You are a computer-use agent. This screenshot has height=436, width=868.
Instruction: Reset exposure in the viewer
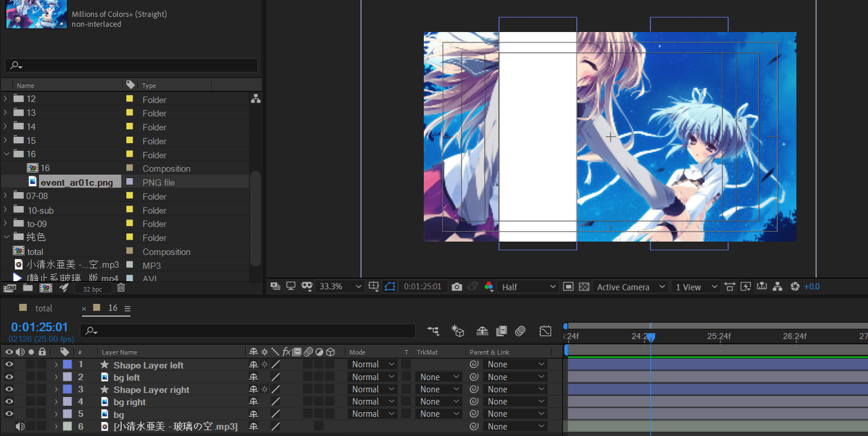click(x=795, y=287)
